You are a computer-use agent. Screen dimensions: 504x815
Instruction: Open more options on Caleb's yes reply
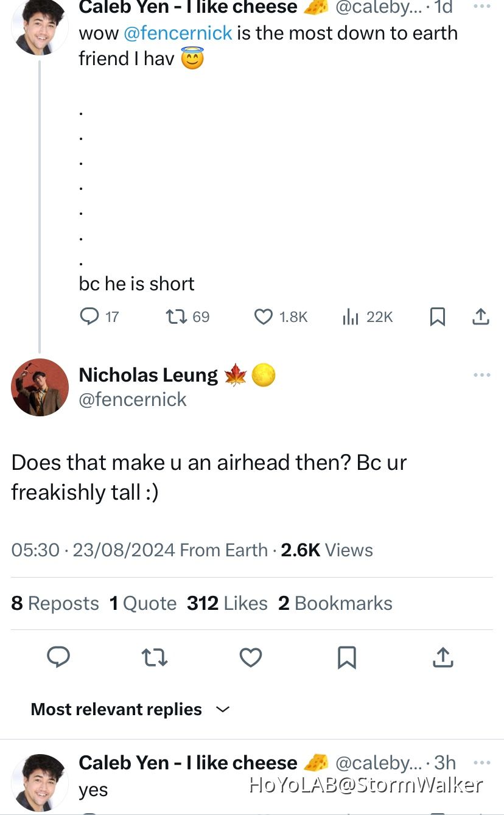pos(481,762)
